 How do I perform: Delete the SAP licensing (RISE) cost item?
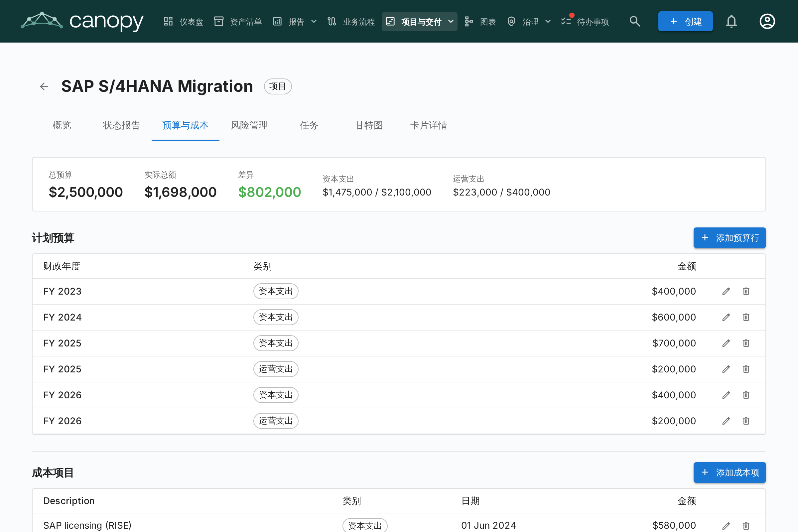(746, 526)
